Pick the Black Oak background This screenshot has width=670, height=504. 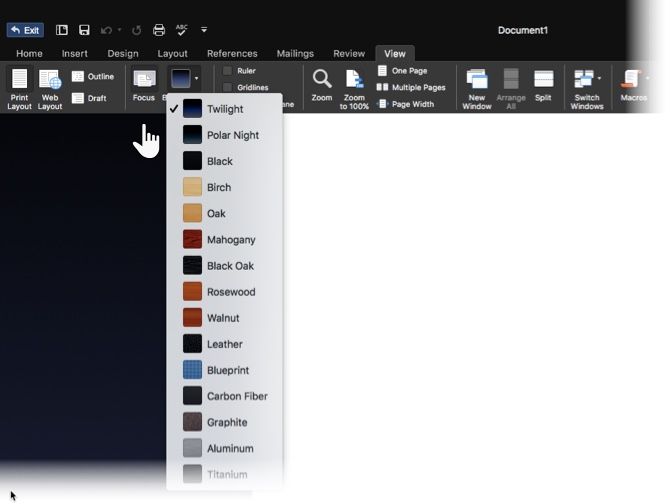[x=225, y=266]
